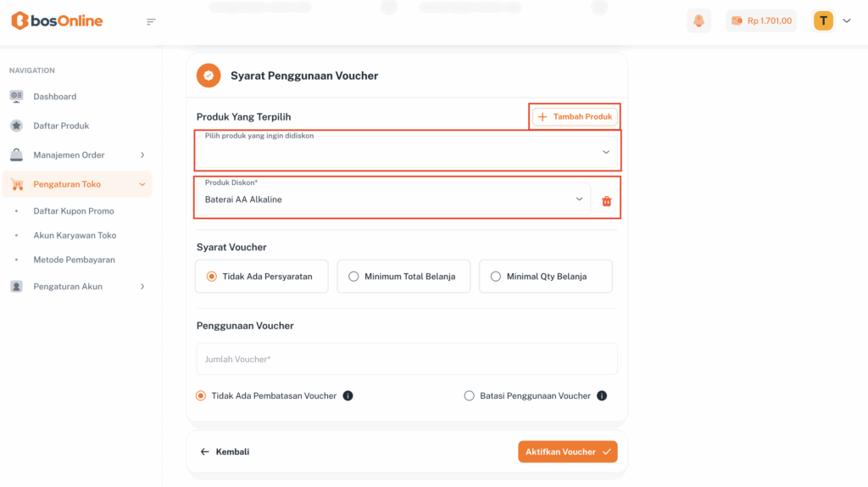Open Daftar Produk in navigation

(61, 126)
